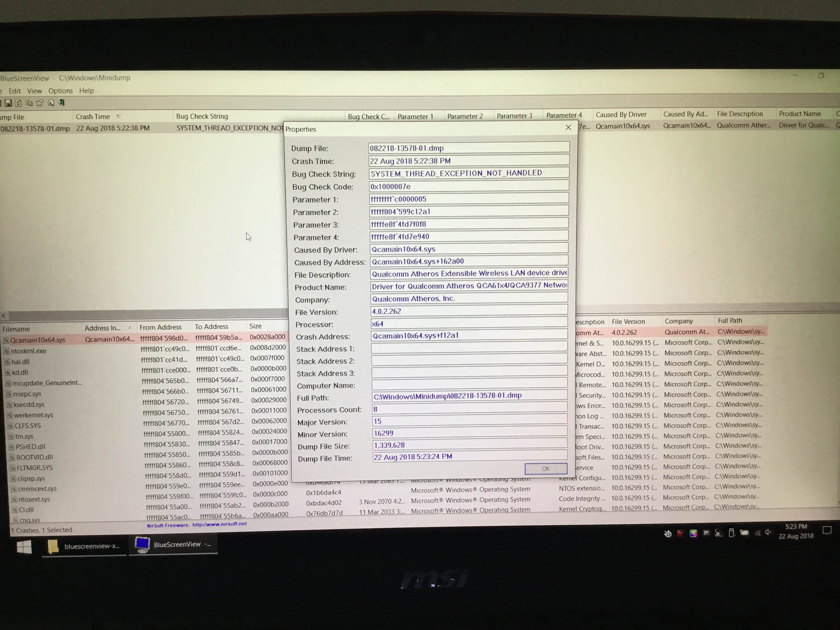Click the BlueScreenView taskbar button
Viewport: 840px width, 630px height.
pos(173,544)
